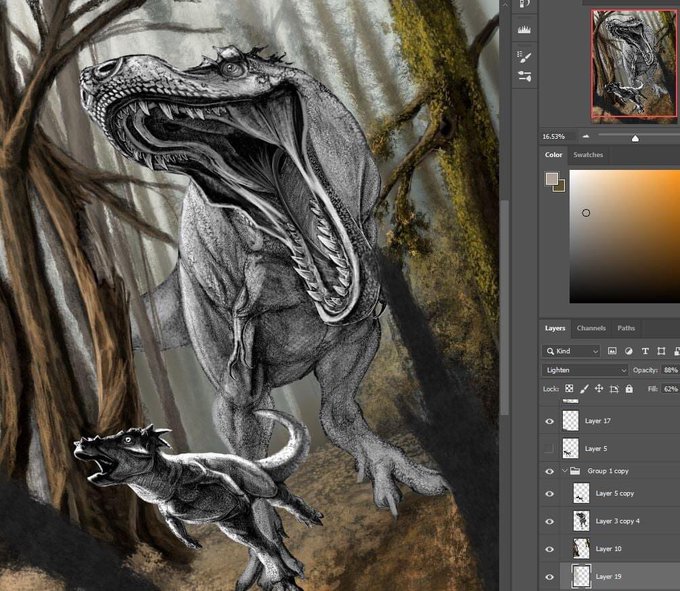Hide Layer 3 copy 4
This screenshot has width=680, height=591.
tap(549, 522)
